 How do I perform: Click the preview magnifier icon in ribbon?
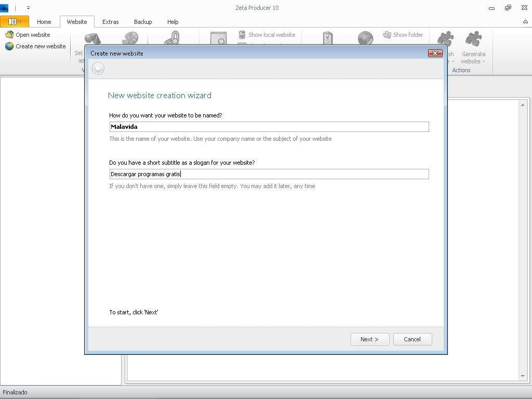click(x=218, y=38)
